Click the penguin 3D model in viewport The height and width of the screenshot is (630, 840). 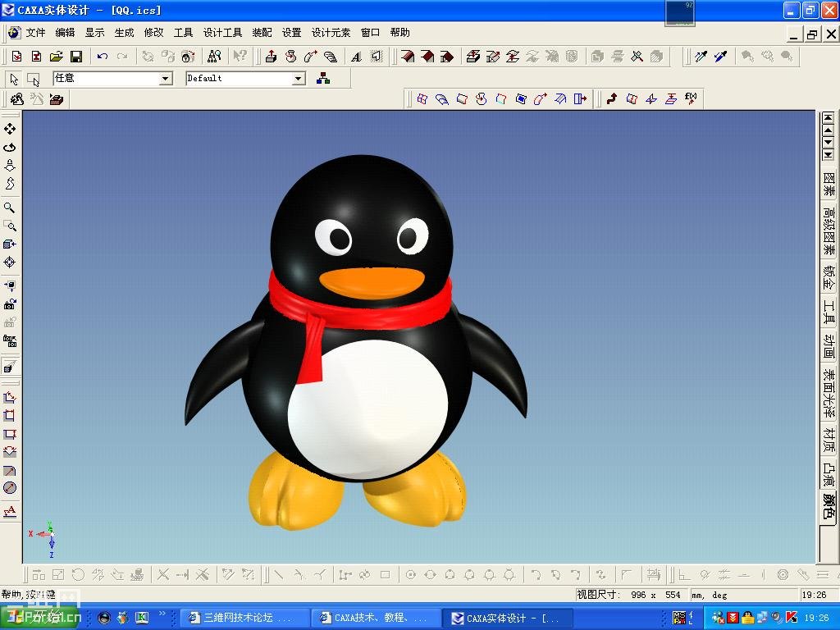click(x=356, y=343)
